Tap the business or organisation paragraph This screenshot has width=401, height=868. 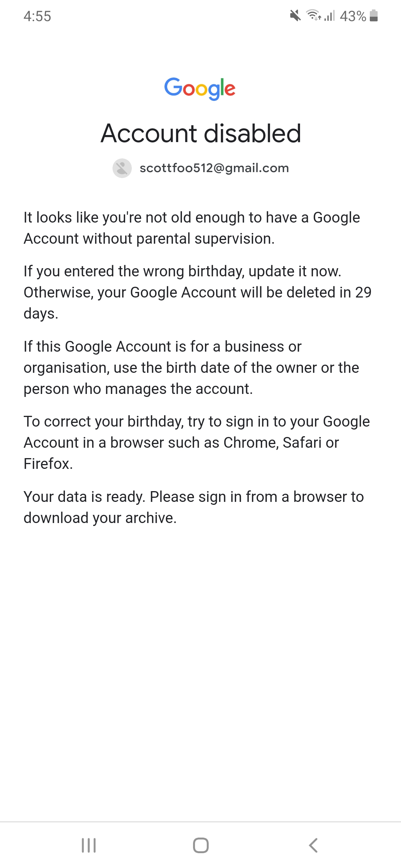191,368
